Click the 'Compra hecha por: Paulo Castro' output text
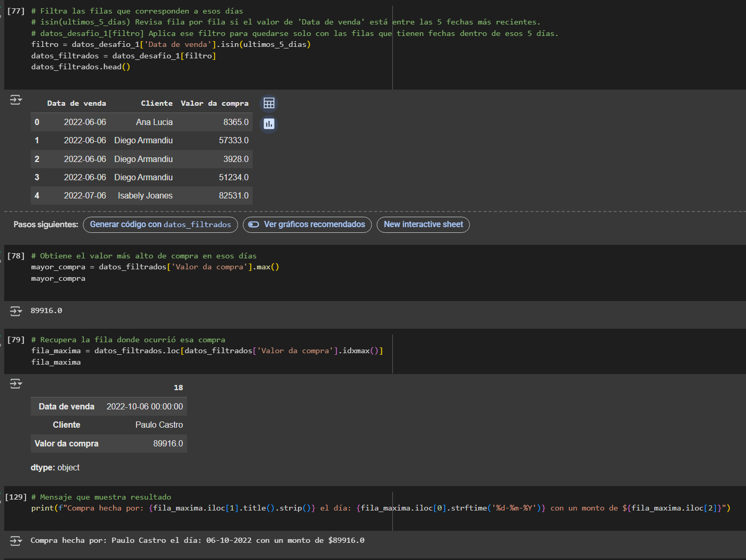746x560 pixels. point(197,540)
